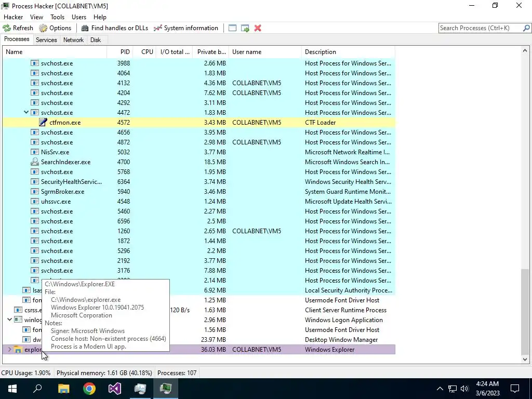Click the PID 6364 cell
The image size is (532, 399).
124,182
